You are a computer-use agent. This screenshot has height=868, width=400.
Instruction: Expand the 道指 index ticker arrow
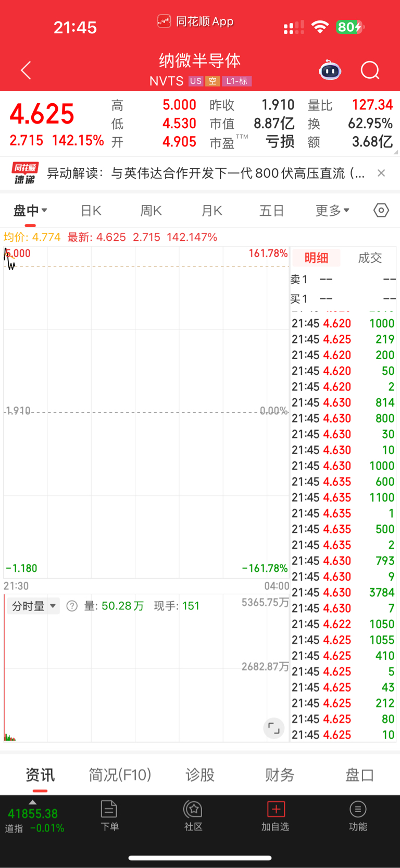click(x=32, y=802)
